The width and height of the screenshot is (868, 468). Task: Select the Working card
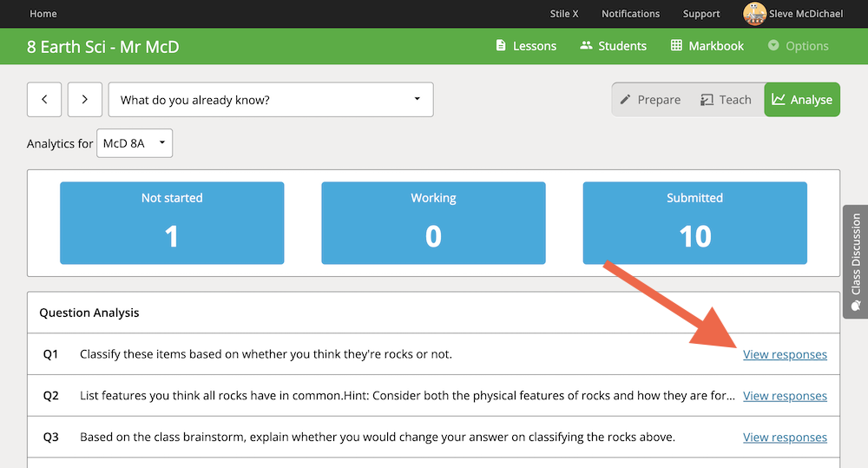(x=433, y=223)
